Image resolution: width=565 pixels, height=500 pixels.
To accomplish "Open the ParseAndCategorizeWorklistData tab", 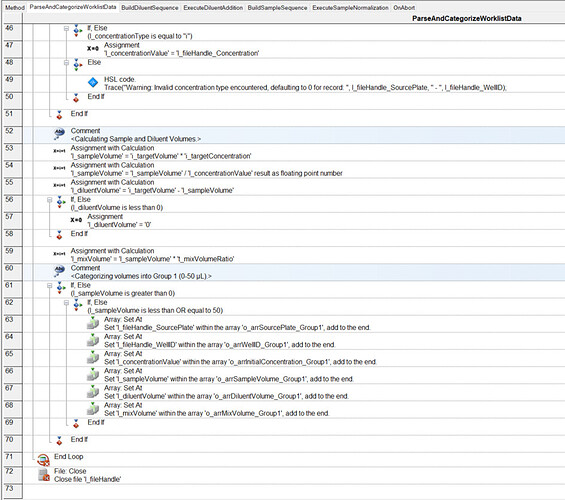I will click(x=73, y=7).
